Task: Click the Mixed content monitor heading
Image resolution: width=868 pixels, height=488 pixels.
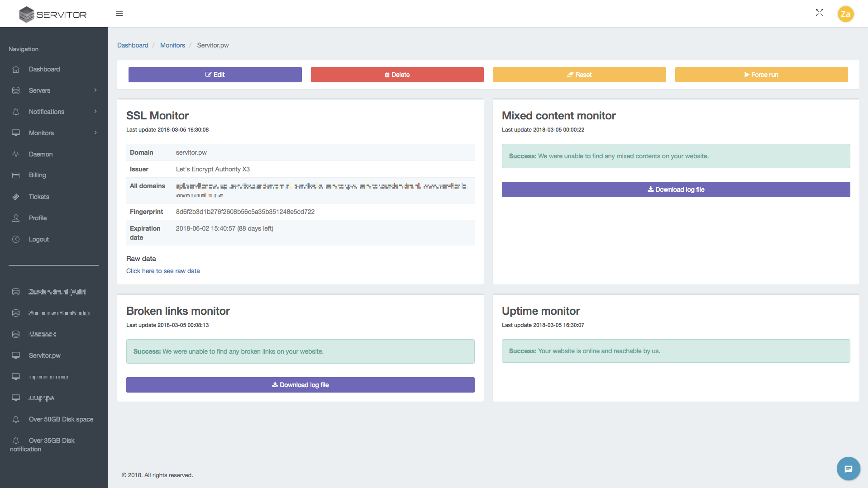Action: point(558,116)
